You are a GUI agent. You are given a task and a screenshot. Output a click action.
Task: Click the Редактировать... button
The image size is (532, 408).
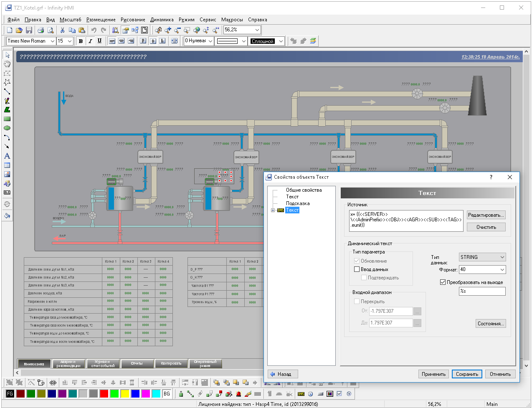point(486,215)
